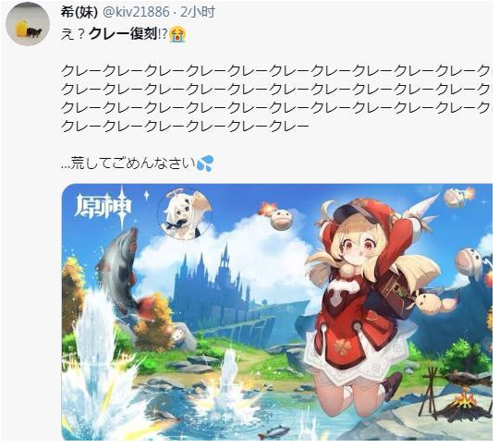Open the @kiv21886 handle link
Viewport: 500px width, 448px height.
136,12
